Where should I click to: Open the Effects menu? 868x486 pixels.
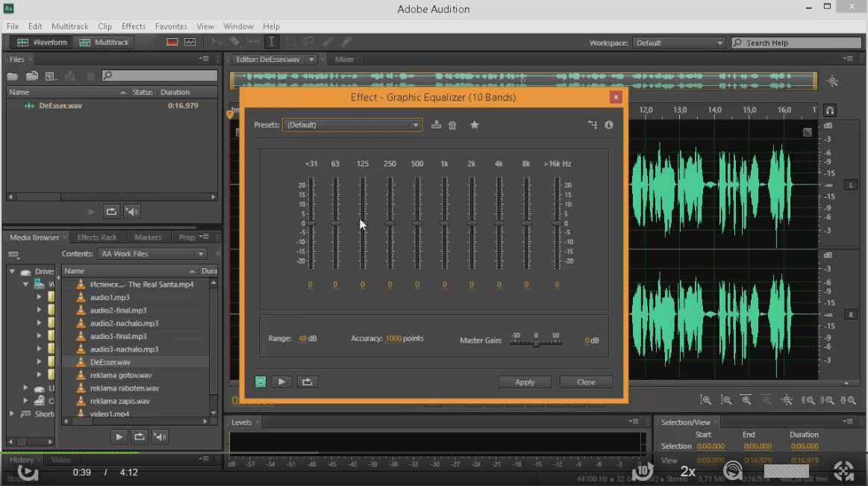coord(134,26)
